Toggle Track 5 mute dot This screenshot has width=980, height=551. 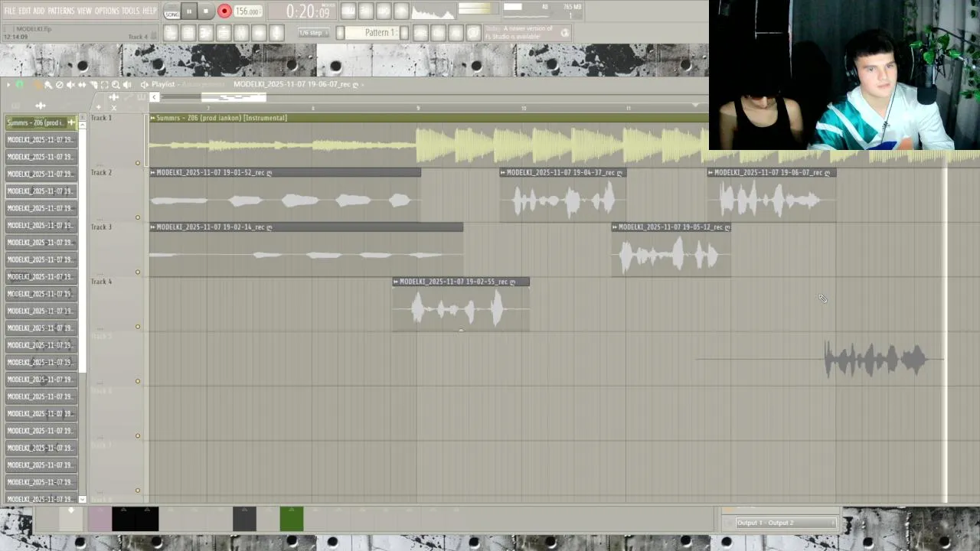tap(138, 381)
